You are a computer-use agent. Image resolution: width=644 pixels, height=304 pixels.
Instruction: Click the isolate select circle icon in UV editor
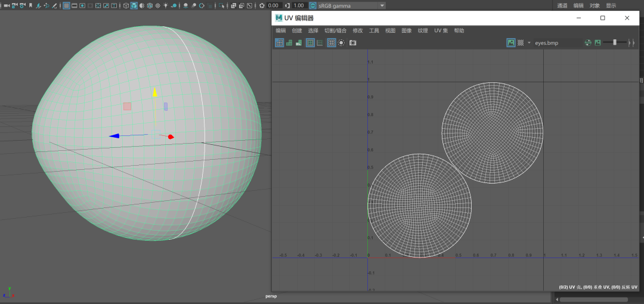coord(341,43)
